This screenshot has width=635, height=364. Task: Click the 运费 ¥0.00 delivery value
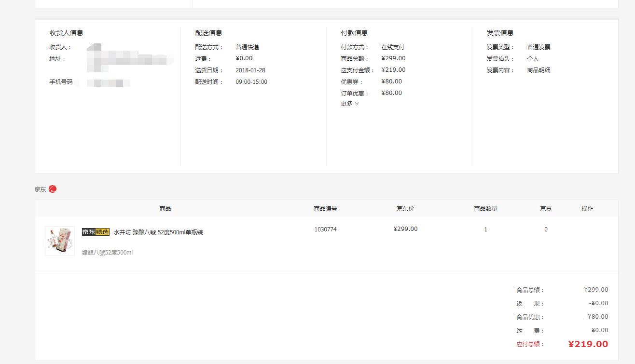[244, 58]
